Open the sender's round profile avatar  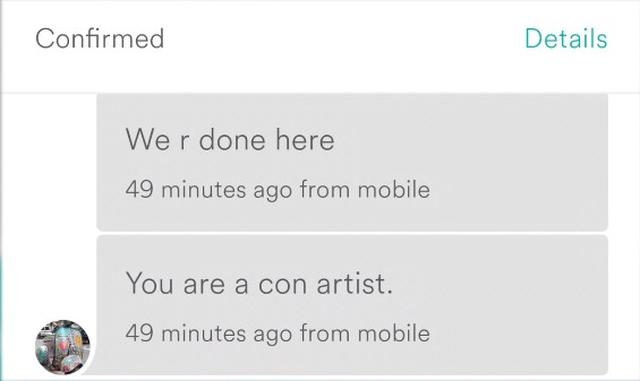click(62, 347)
